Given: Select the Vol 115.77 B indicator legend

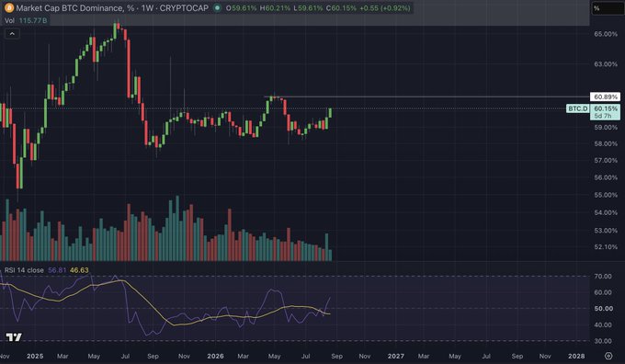Looking at the screenshot, I should (x=26, y=20).
